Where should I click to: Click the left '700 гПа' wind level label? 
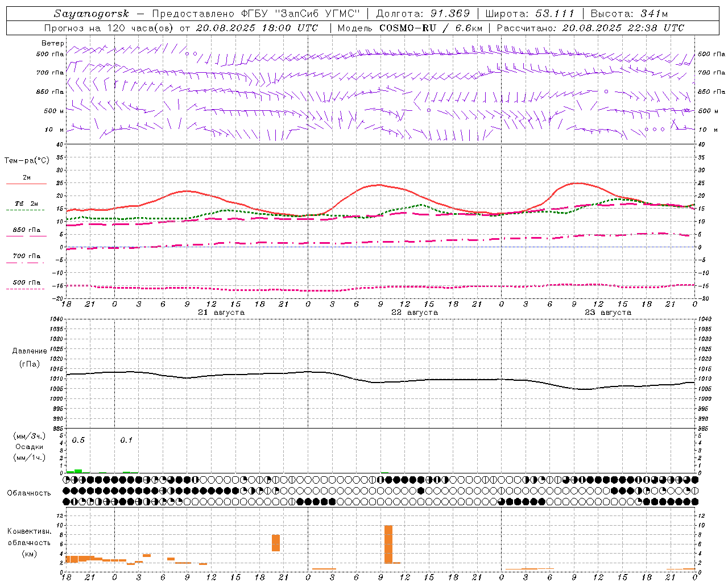pos(50,73)
